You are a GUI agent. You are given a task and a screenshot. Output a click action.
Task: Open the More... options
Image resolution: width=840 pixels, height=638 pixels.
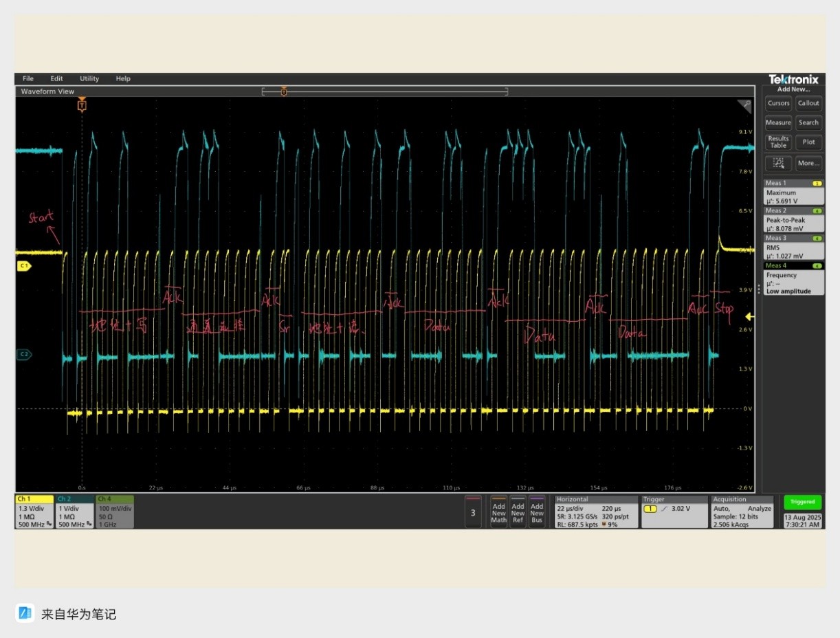coord(808,163)
